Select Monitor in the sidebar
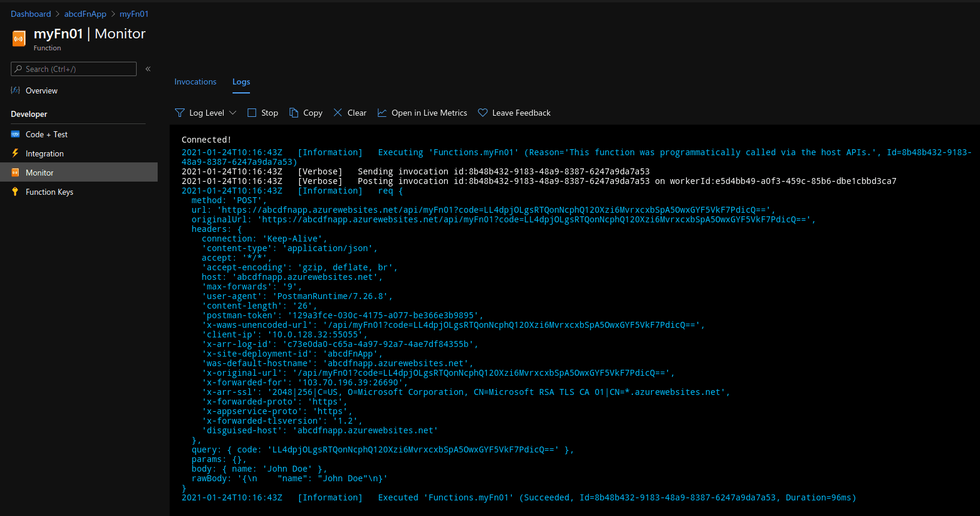Viewport: 980px width, 516px height. point(79,172)
